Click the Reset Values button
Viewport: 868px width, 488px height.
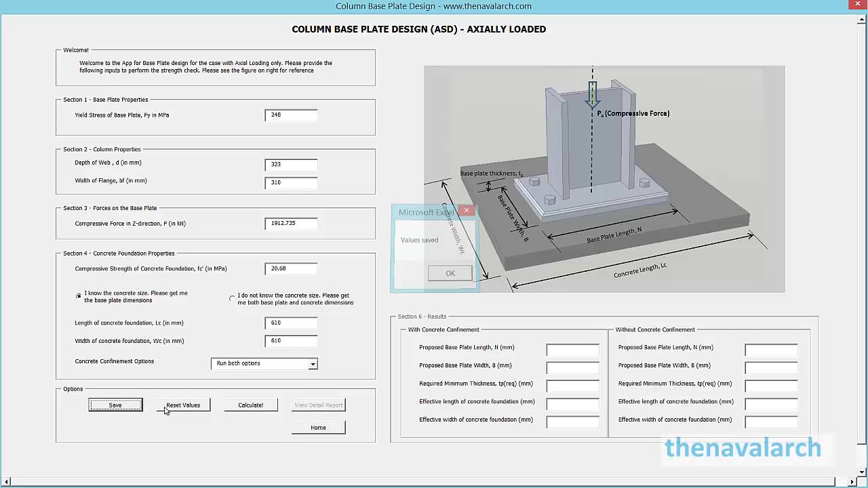pyautogui.click(x=183, y=405)
